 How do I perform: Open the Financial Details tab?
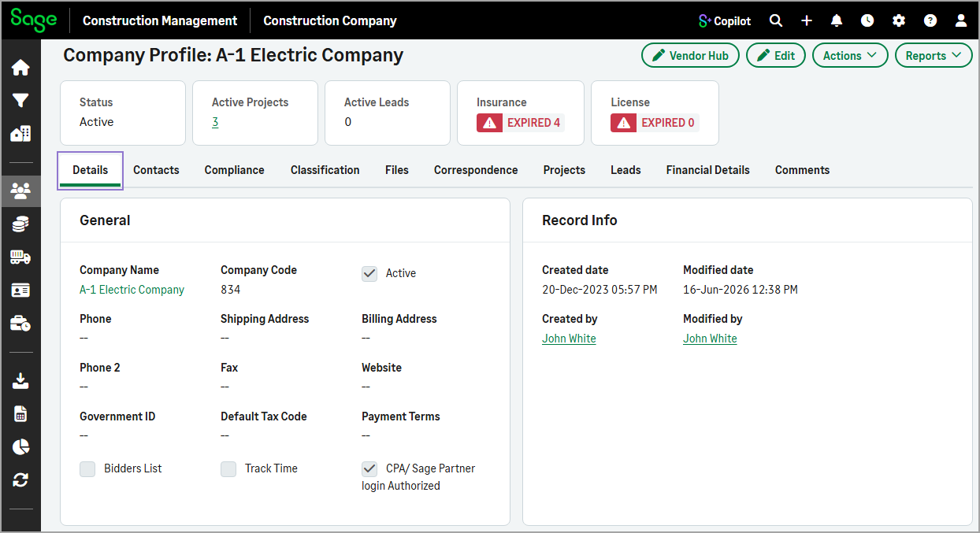707,170
